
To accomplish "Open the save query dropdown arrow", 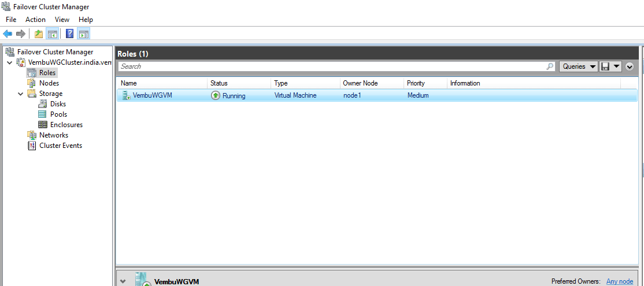I will pyautogui.click(x=616, y=66).
